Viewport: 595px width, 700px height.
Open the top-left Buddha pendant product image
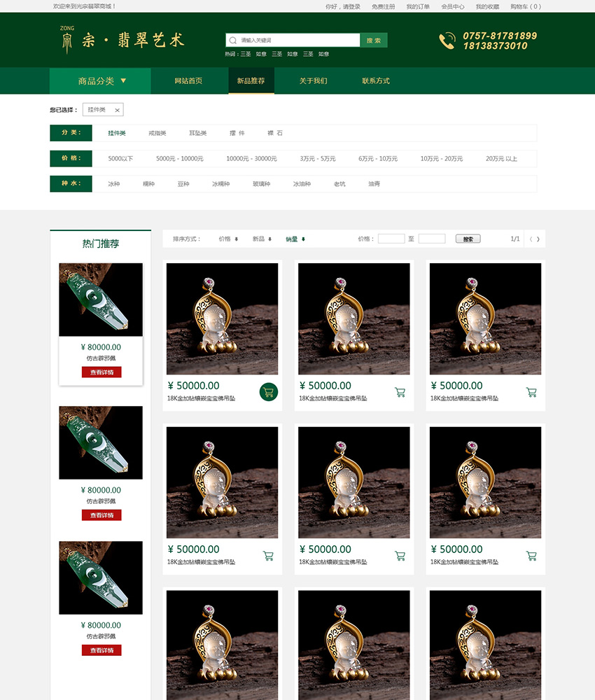click(223, 318)
